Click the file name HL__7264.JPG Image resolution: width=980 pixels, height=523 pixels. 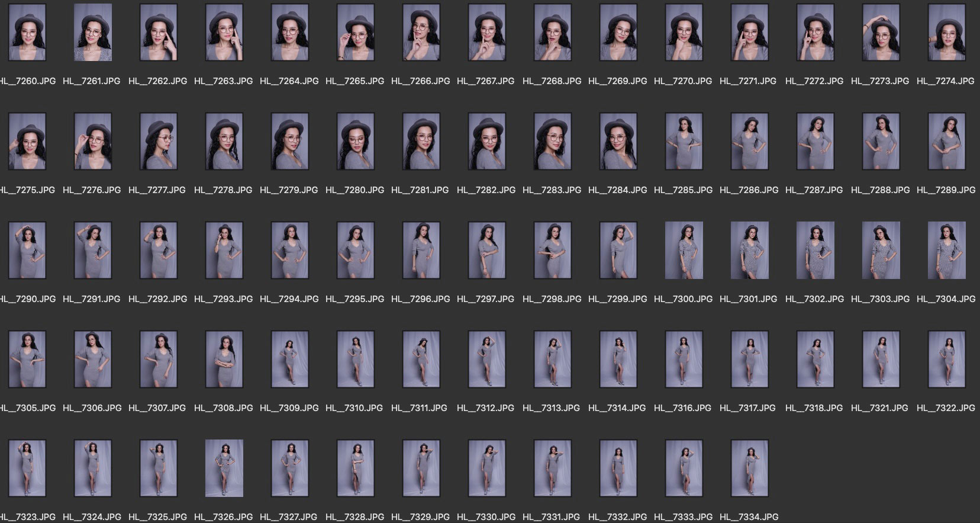point(289,81)
